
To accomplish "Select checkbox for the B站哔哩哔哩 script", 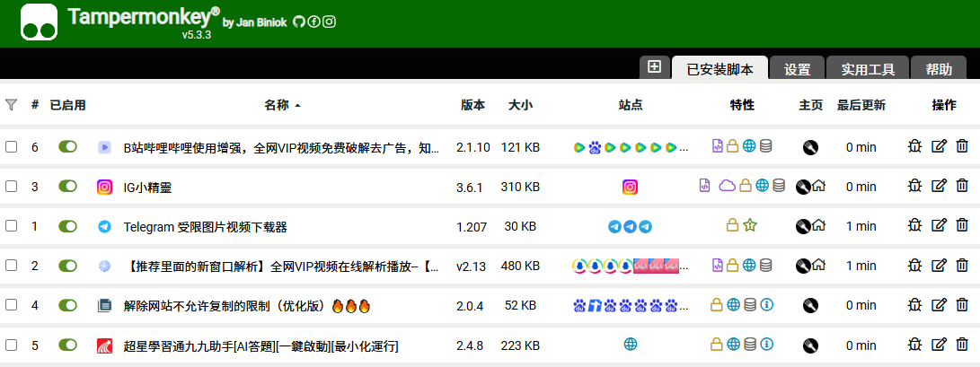I will click(x=11, y=147).
